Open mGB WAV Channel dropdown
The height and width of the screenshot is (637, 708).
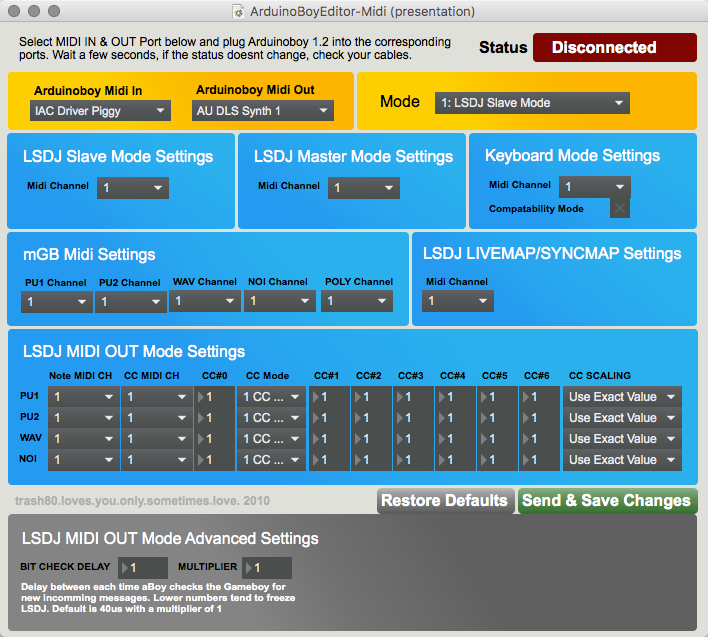(205, 301)
